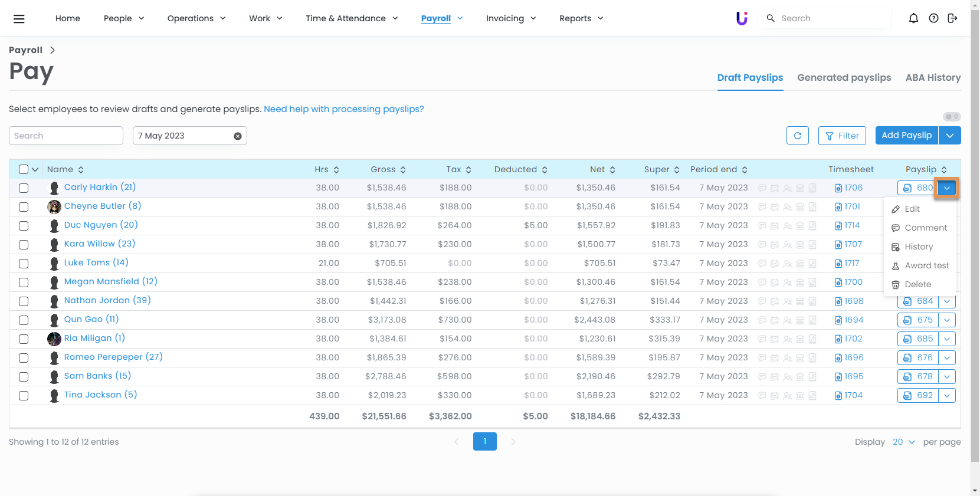The width and height of the screenshot is (980, 496).
Task: Clear the 7 May 2023 date filter
Action: 238,136
